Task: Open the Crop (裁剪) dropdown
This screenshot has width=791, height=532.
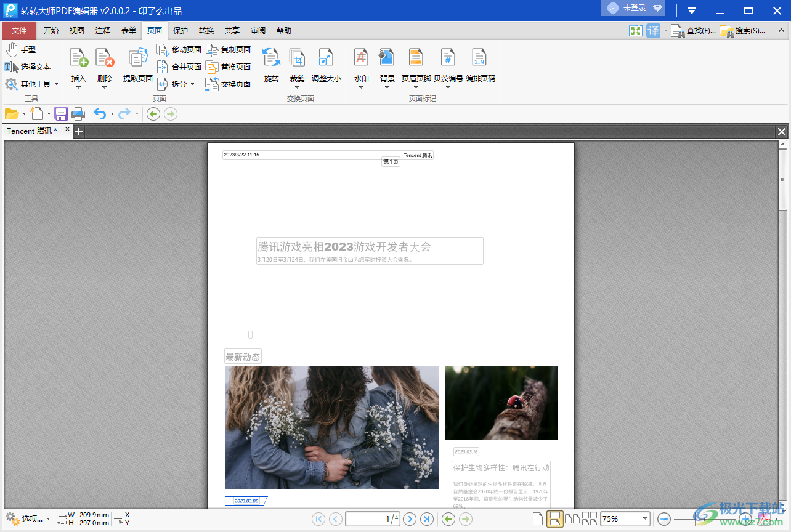Action: coord(298,87)
